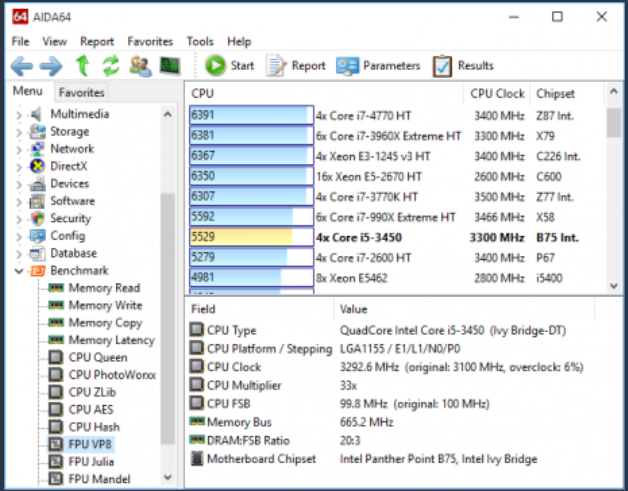Select the Config icon in the tree

[37, 235]
